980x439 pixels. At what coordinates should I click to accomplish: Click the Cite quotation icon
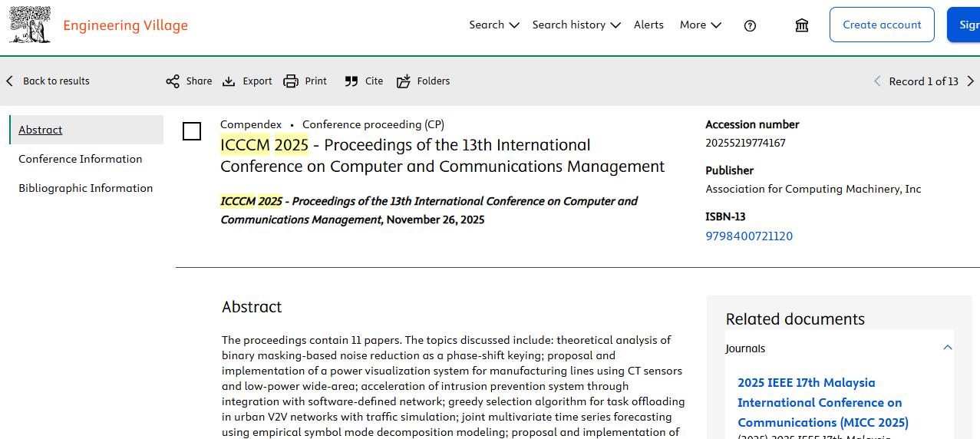click(x=351, y=81)
